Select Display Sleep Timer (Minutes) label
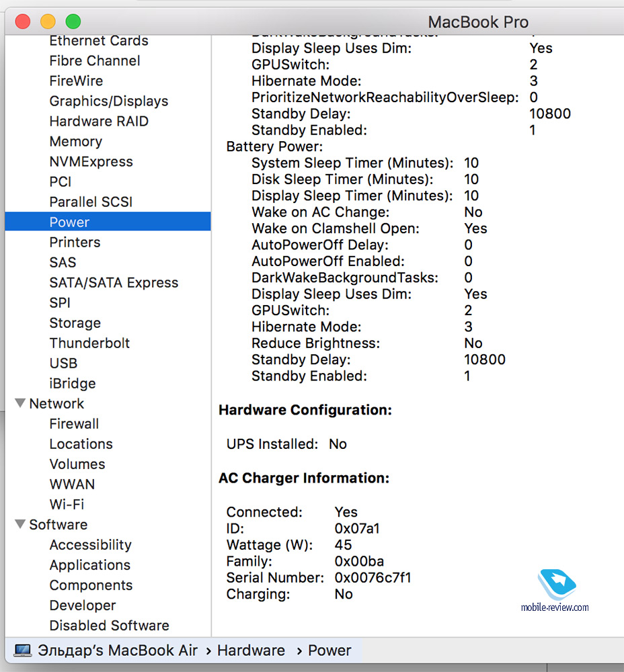 (352, 196)
